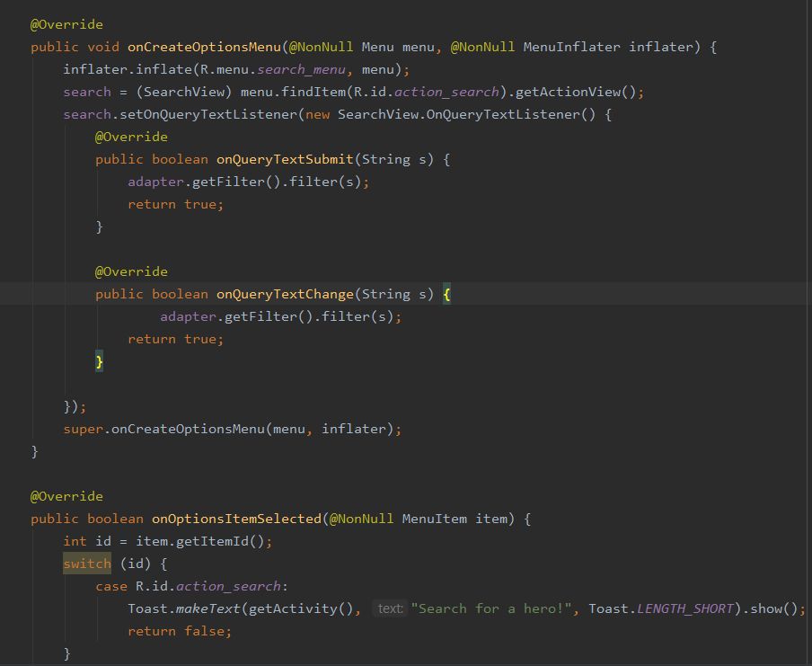The width and height of the screenshot is (812, 666).
Task: Click the "int" keyword before id
Action: pyautogui.click(x=75, y=541)
